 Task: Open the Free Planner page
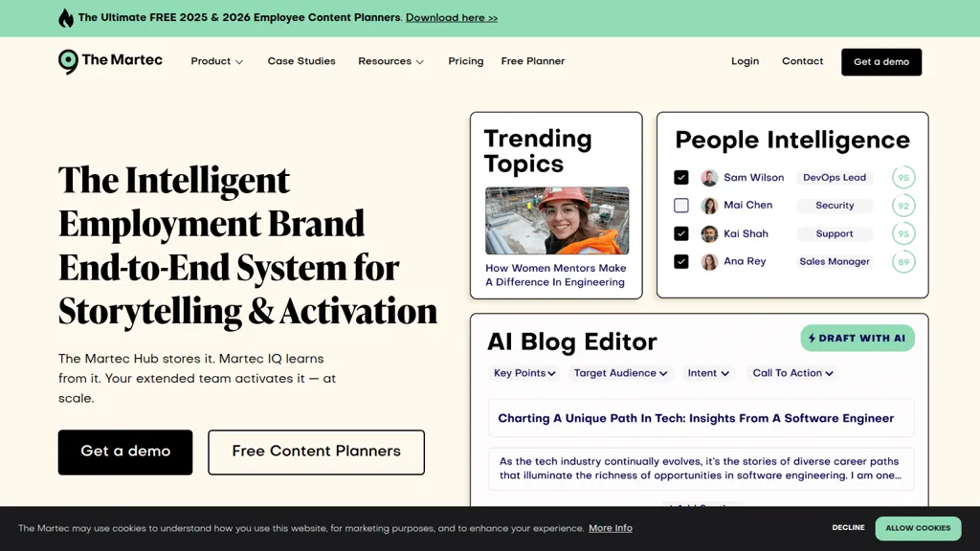click(x=532, y=61)
